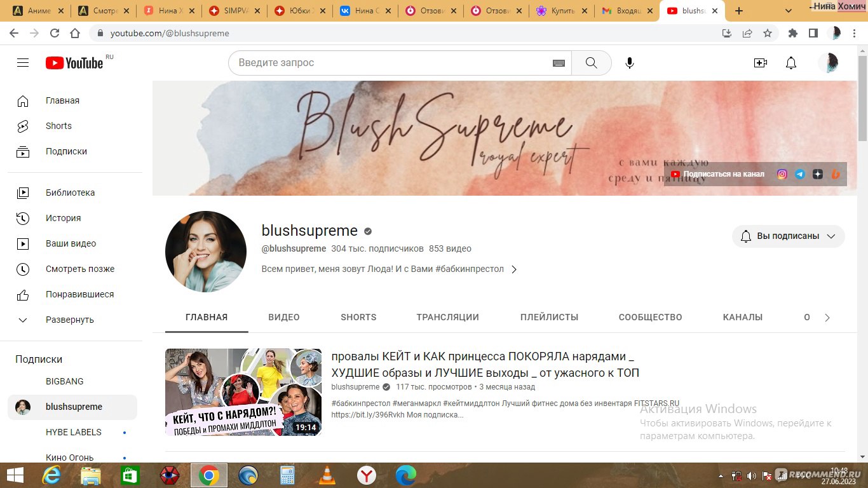
Task: Open Telegram link on channel banner
Action: point(800,174)
